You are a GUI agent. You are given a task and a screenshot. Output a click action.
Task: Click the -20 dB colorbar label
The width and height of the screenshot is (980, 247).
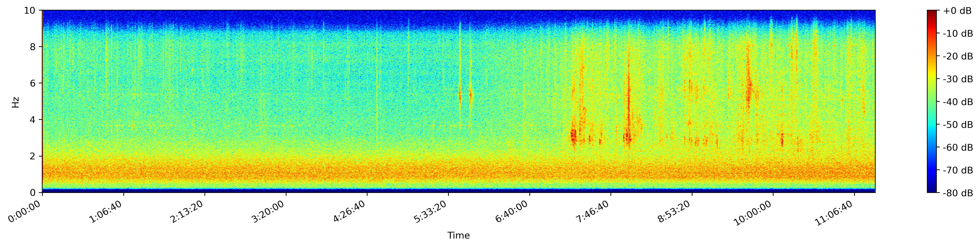coord(958,57)
